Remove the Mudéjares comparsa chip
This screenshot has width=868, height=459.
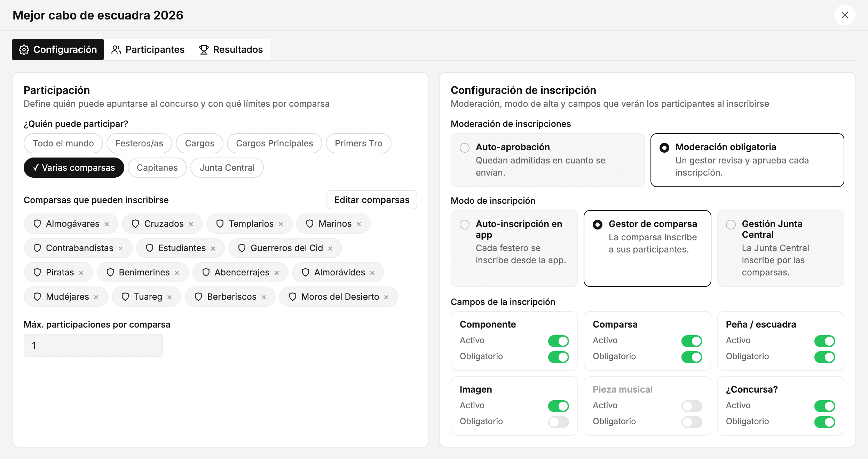pyautogui.click(x=96, y=297)
